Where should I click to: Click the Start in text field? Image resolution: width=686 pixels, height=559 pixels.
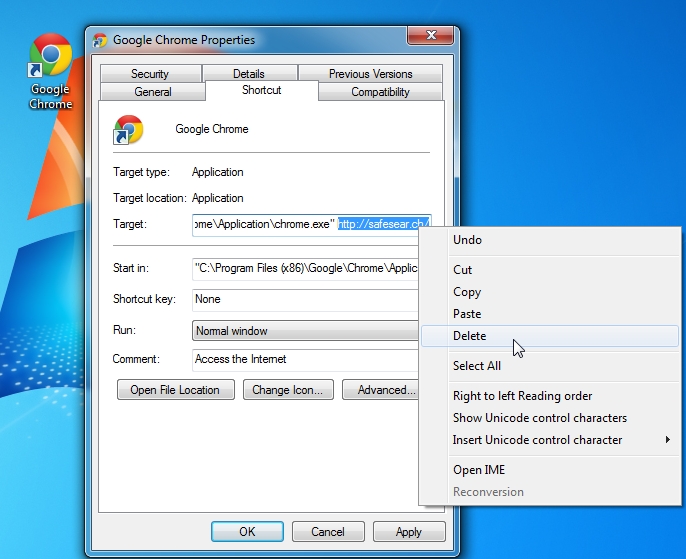click(x=305, y=269)
